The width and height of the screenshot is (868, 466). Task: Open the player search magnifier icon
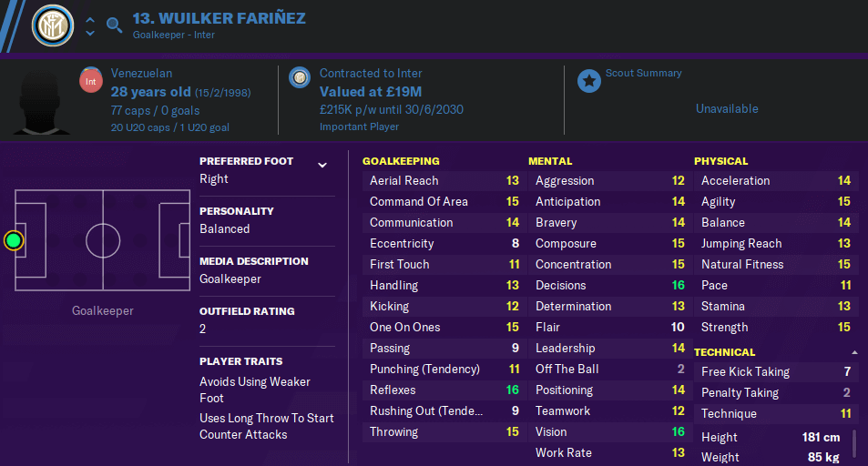114,25
